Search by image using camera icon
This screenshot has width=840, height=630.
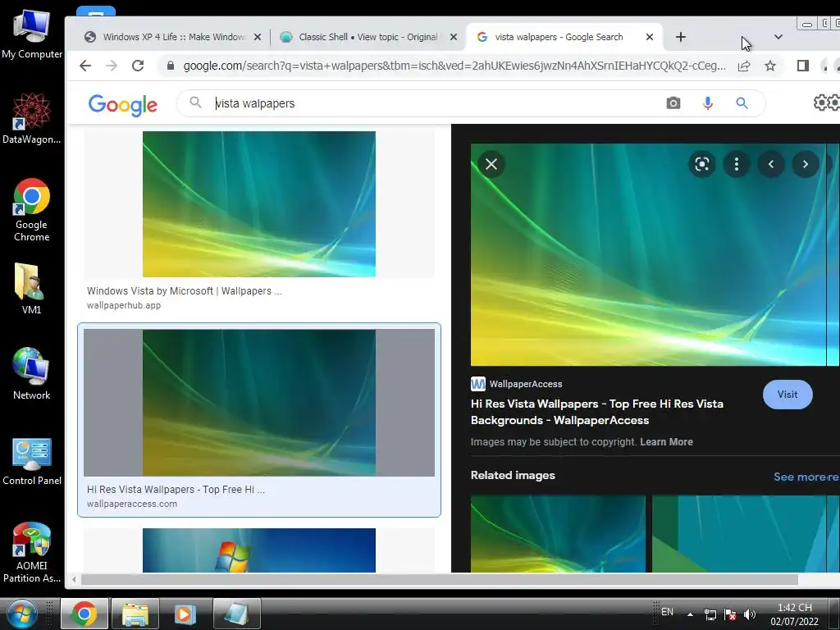pyautogui.click(x=673, y=103)
